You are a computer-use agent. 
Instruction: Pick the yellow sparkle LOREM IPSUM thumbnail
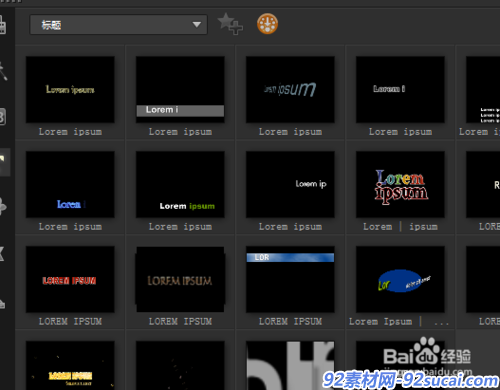[x=70, y=365]
